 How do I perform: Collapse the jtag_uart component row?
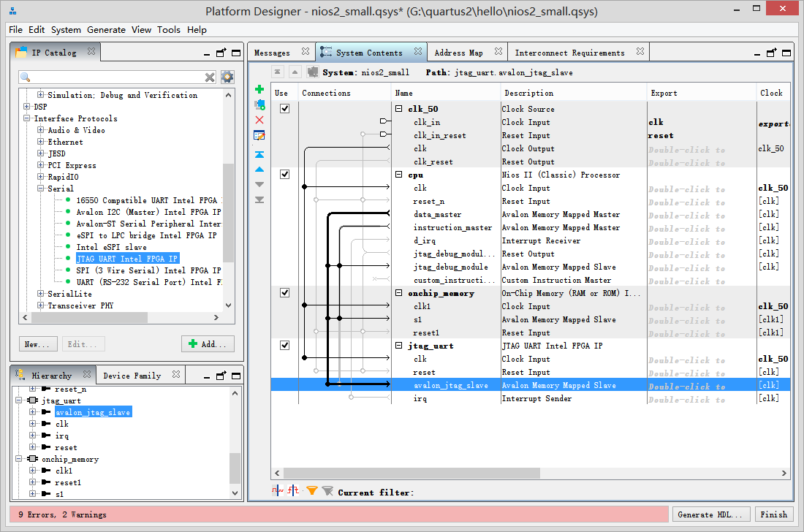pos(399,346)
